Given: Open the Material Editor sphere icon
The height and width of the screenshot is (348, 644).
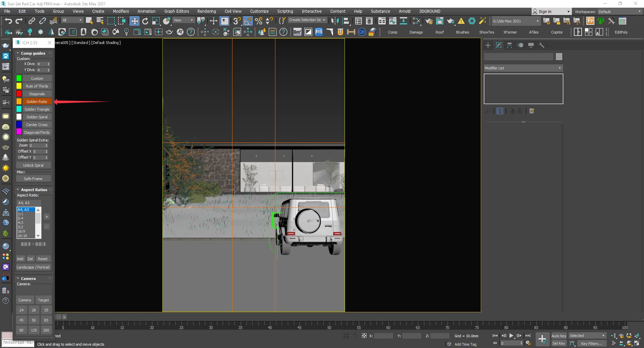Looking at the screenshot, I should (x=417, y=21).
